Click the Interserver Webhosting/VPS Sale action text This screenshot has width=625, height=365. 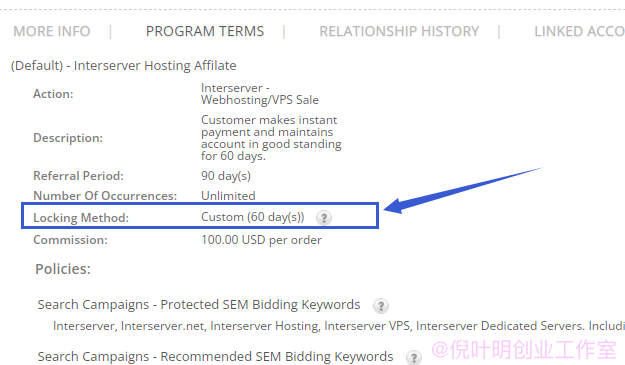click(x=260, y=94)
